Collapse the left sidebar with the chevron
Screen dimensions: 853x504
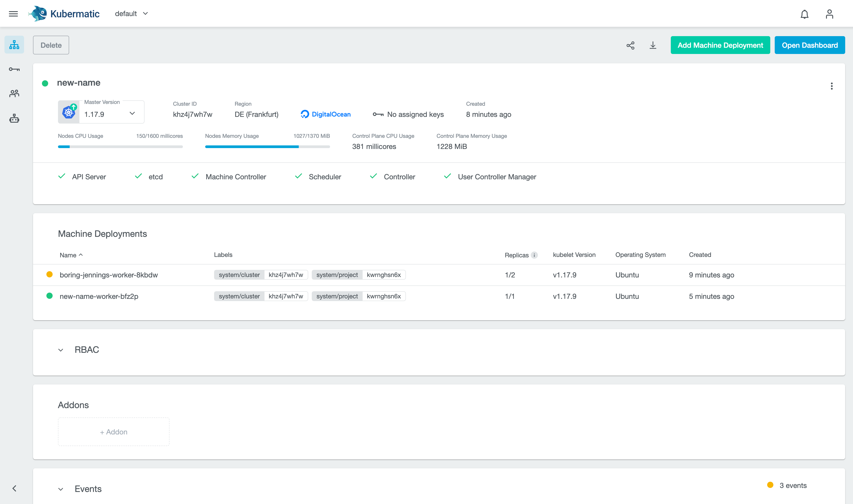coord(14,488)
